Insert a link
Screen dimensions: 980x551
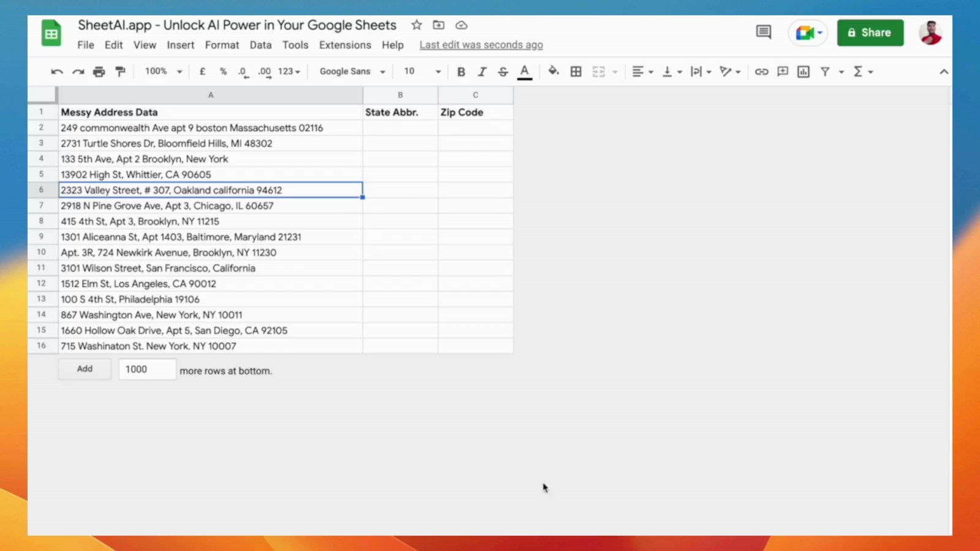point(761,72)
